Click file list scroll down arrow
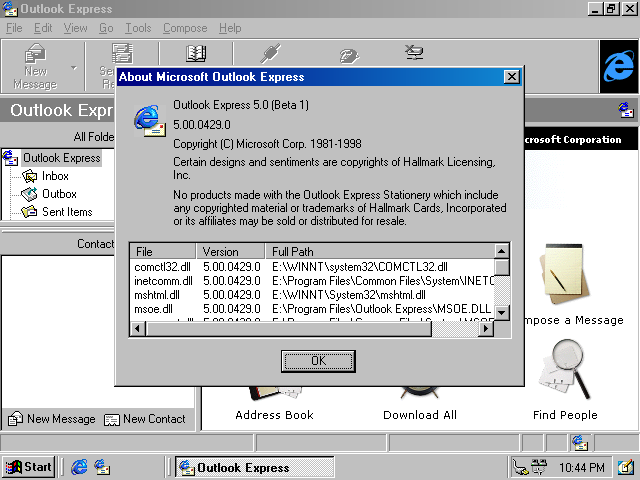The image size is (640, 480). click(x=502, y=313)
